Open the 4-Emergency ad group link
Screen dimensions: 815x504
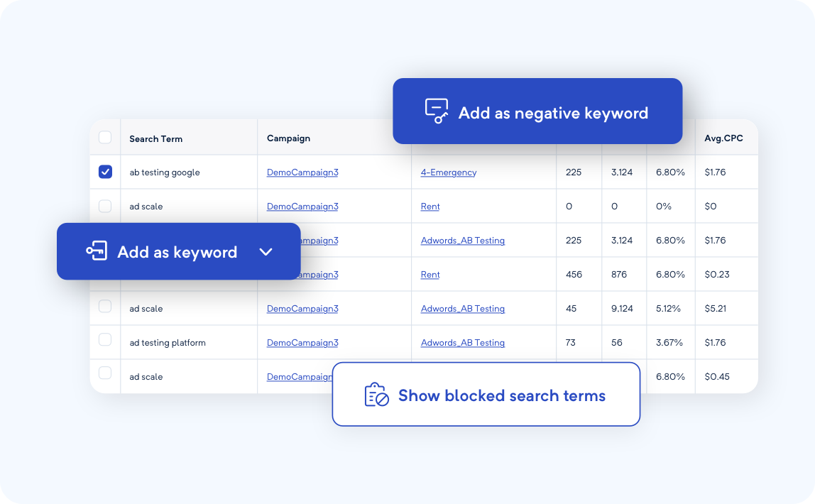coord(448,172)
